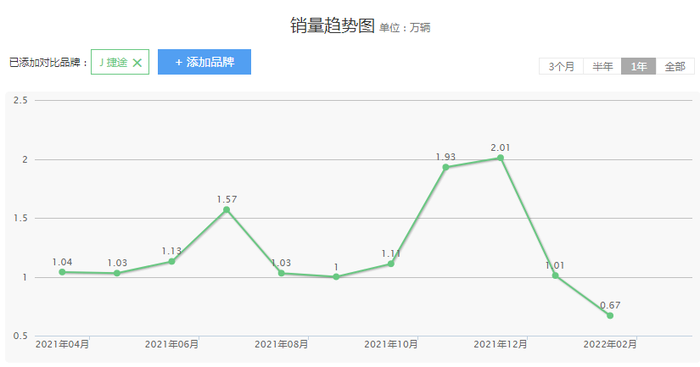700x367 pixels.
Task: Click the 2021年04月 axis label
Action: (x=62, y=344)
